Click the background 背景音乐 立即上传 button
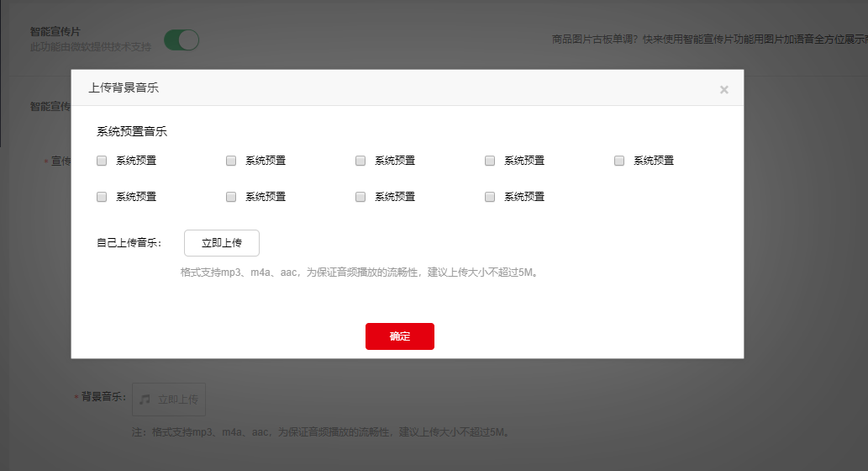 coord(169,400)
